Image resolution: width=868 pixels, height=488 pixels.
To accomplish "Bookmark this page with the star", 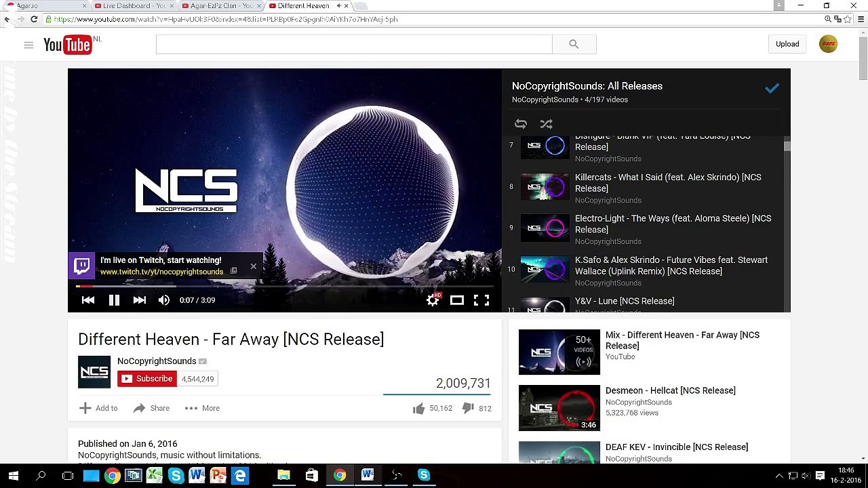I will click(x=847, y=19).
